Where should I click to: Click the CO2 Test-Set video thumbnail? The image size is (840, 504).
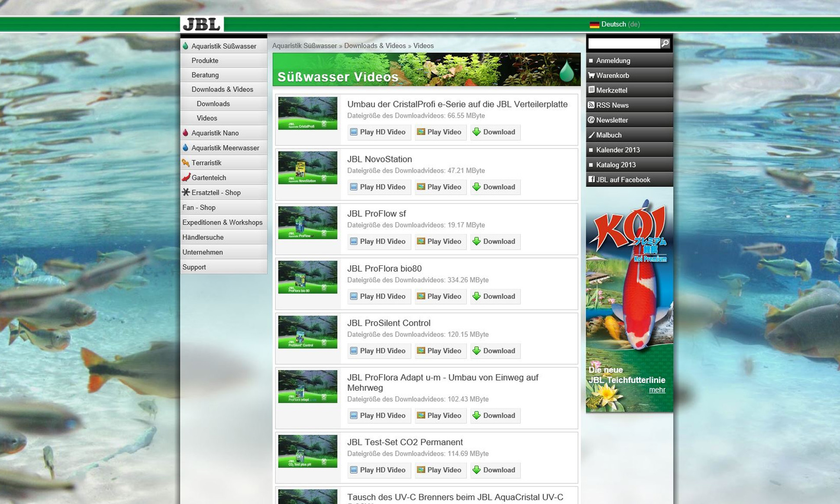(307, 451)
